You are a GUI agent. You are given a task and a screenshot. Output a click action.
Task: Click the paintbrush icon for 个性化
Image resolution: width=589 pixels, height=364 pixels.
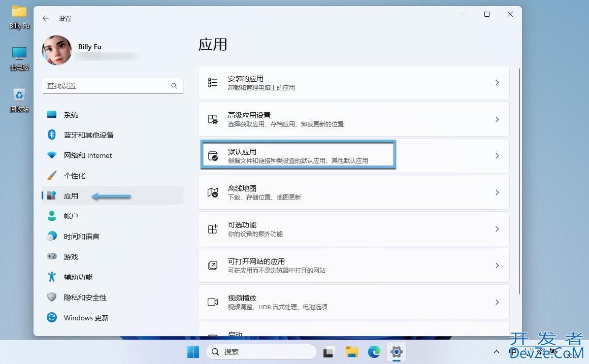coord(52,176)
